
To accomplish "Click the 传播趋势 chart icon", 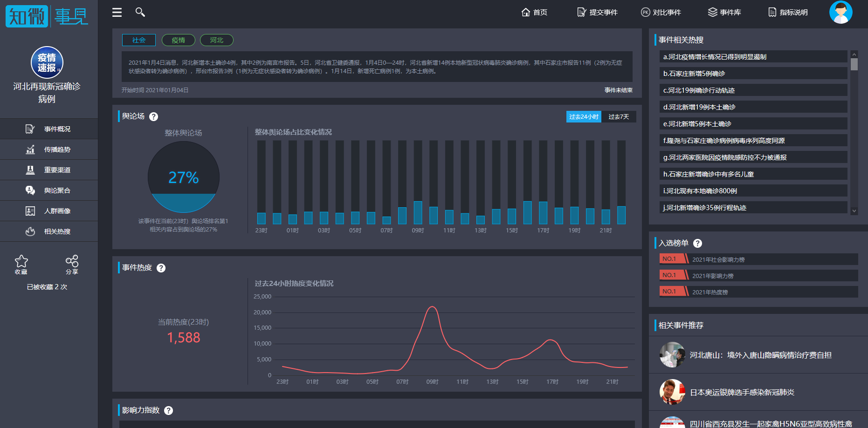I will pyautogui.click(x=30, y=149).
